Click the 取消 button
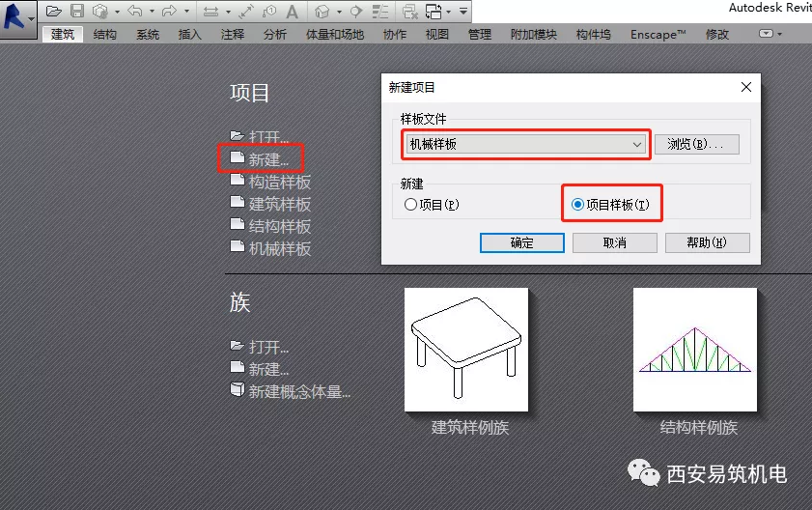 tap(615, 242)
